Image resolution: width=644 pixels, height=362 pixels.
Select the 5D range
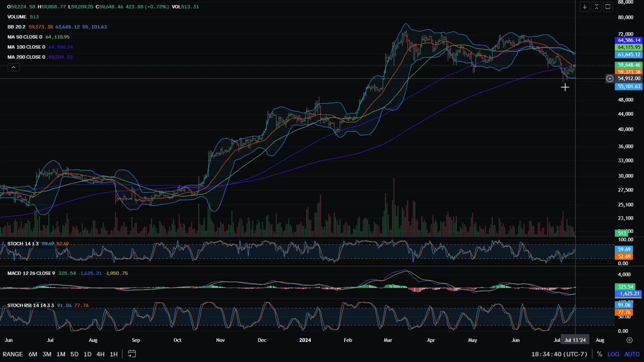pos(74,354)
